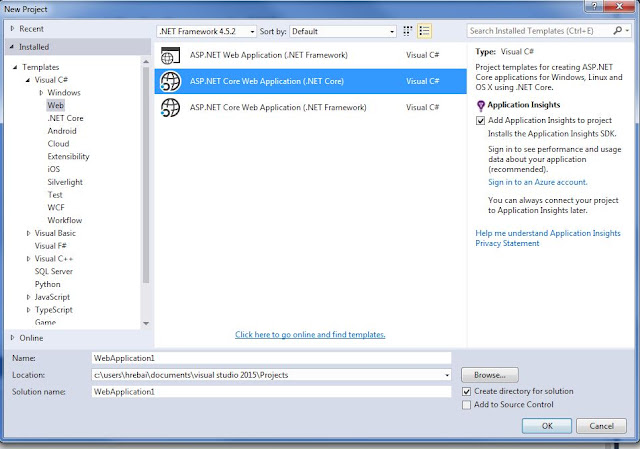The height and width of the screenshot is (449, 640).
Task: Click the template tree scrollbar thumb
Action: pyautogui.click(x=146, y=175)
